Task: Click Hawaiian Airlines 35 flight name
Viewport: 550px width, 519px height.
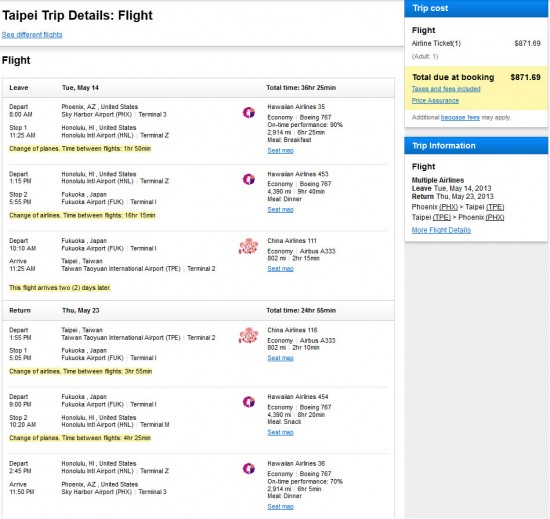Action: [296, 107]
